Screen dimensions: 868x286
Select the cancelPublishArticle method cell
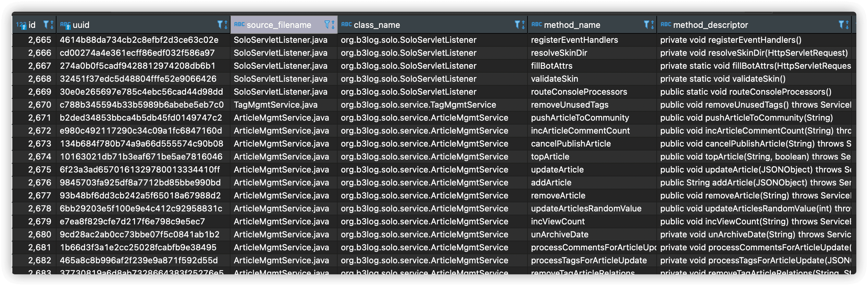(592, 144)
